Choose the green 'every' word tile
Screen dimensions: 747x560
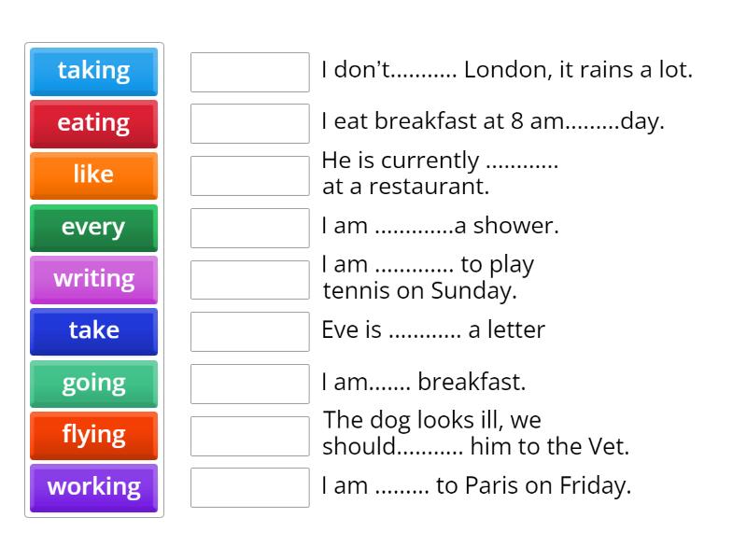point(93,227)
